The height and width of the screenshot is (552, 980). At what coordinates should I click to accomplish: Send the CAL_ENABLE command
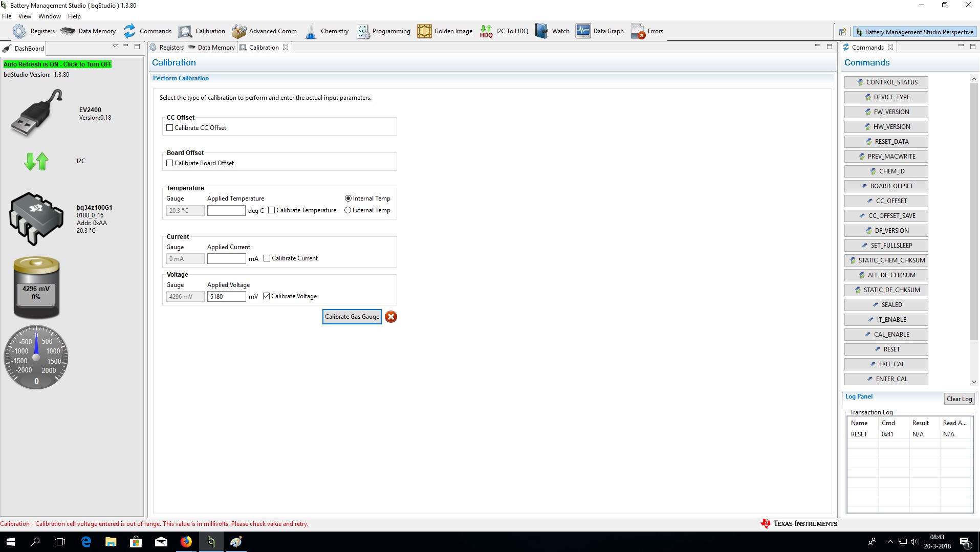[886, 335]
